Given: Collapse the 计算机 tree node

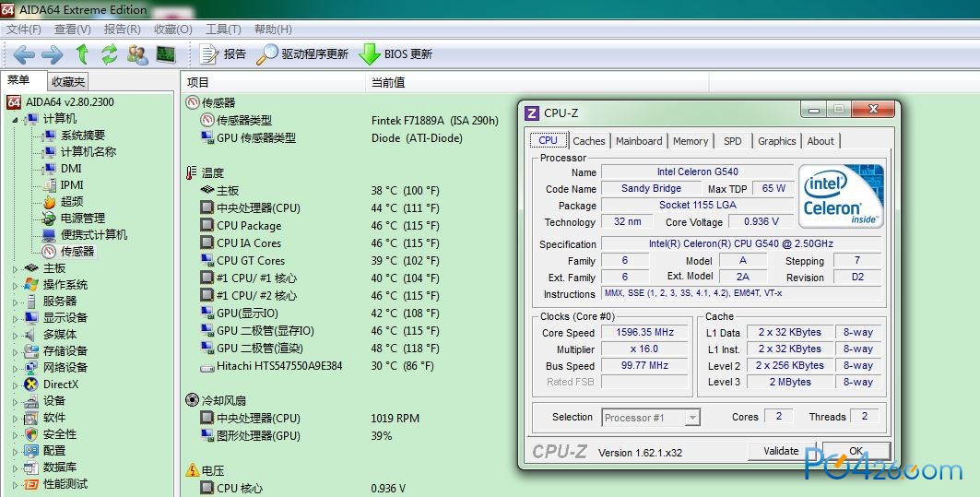Looking at the screenshot, I should coord(15,119).
